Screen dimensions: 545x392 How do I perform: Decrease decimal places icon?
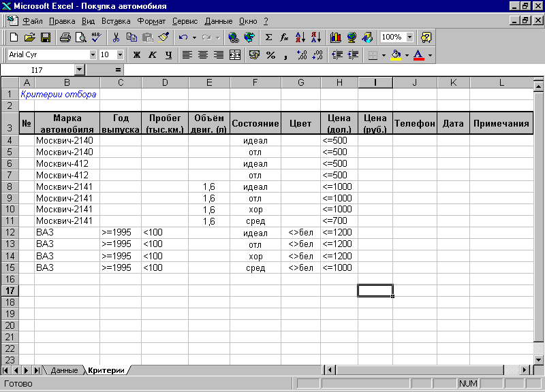point(317,55)
